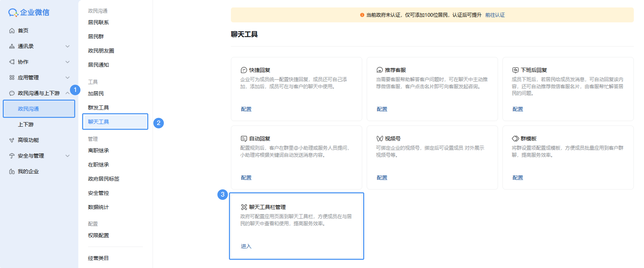Open 居民群 submenu item
Viewport: 644px width, 268px height.
pyautogui.click(x=96, y=37)
